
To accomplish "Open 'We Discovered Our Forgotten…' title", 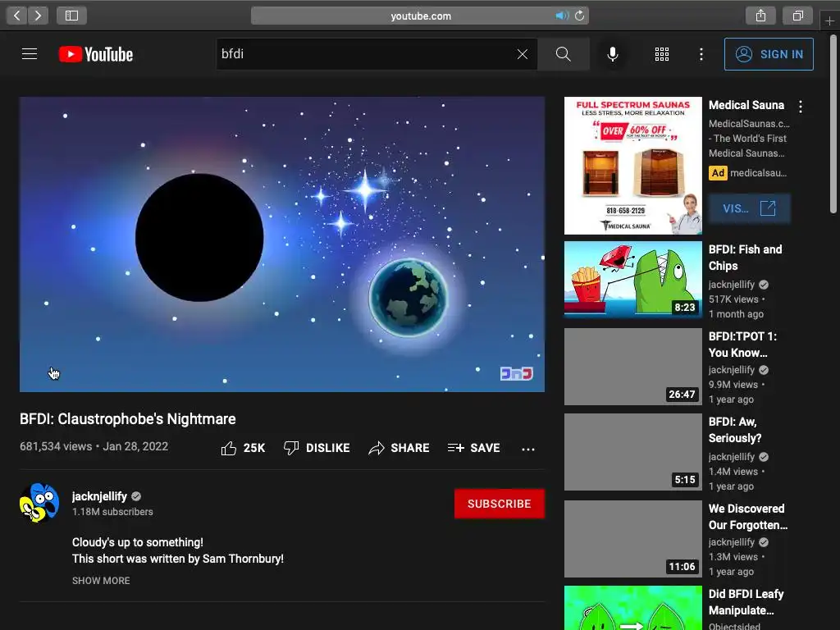I will pyautogui.click(x=748, y=517).
